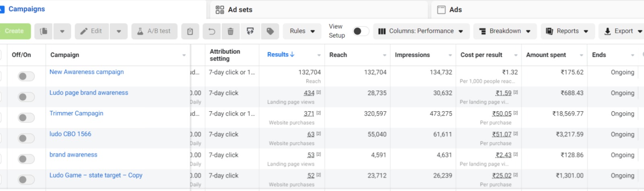Click the duplicate campaign icon
This screenshot has width=644, height=191.
[43, 31]
